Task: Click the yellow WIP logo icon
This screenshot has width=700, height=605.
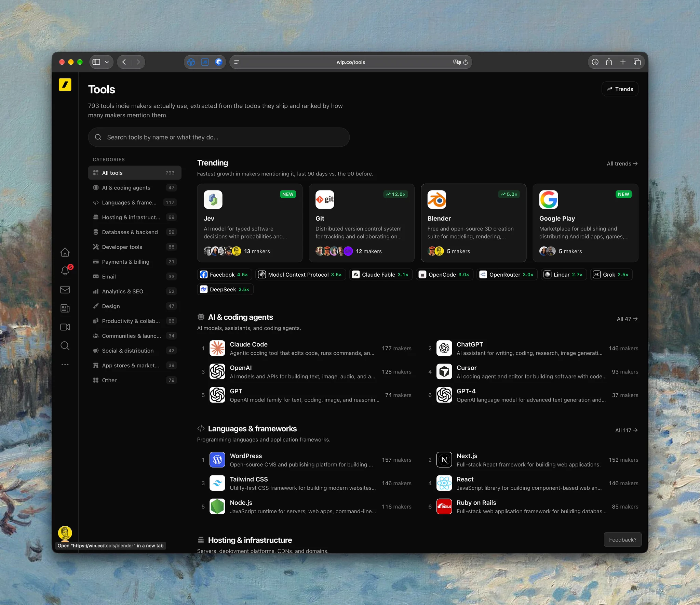Action: [x=65, y=84]
